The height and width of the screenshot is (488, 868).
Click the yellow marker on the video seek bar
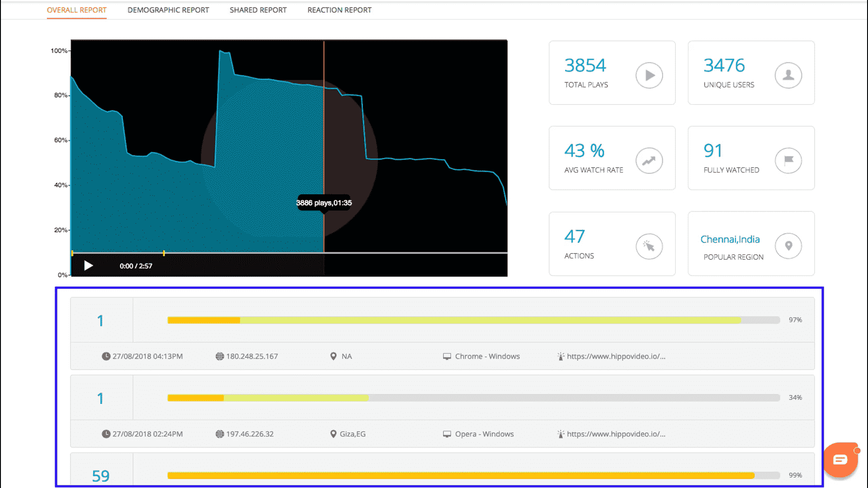164,252
